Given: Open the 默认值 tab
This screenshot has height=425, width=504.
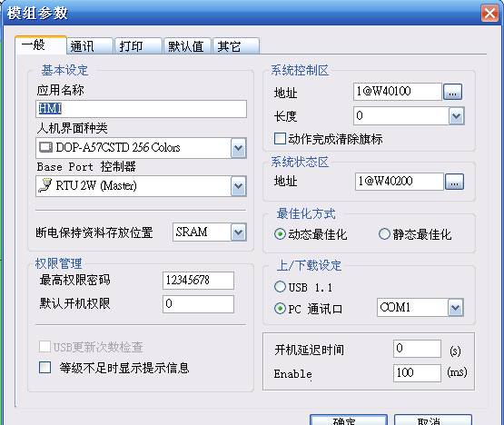Looking at the screenshot, I should 187,46.
